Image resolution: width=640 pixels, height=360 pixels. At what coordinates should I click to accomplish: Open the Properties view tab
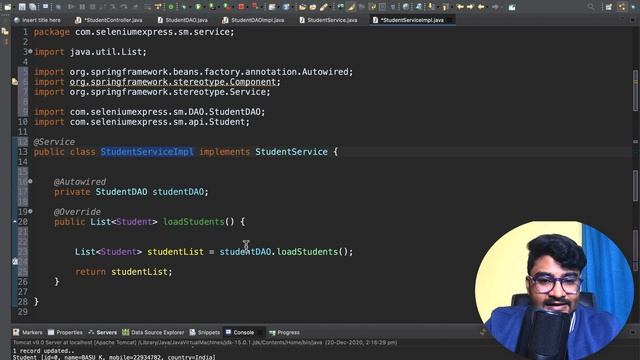coord(65,332)
